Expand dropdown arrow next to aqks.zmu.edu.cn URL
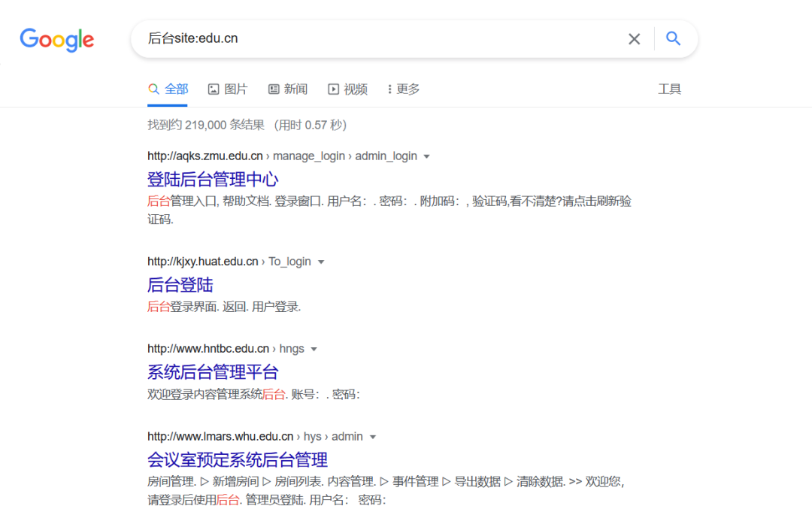This screenshot has height=521, width=812. (x=427, y=156)
